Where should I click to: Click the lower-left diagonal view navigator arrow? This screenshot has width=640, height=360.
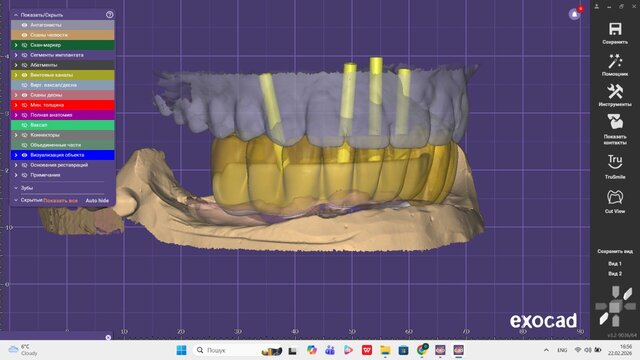coord(603,319)
